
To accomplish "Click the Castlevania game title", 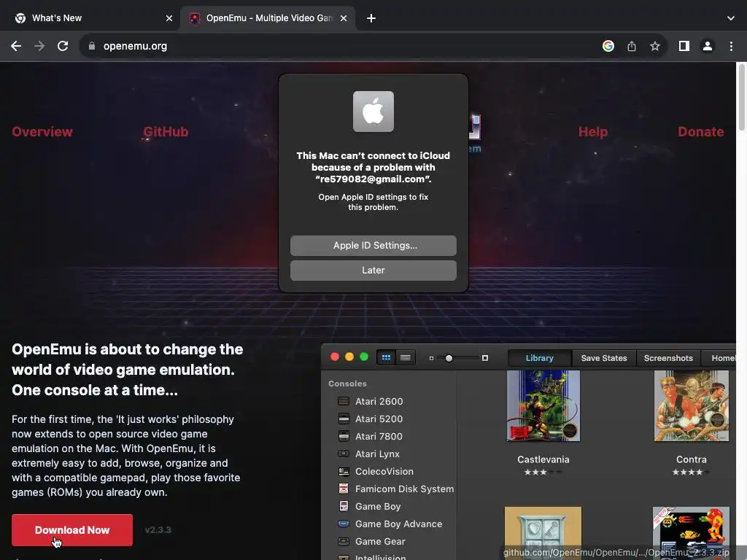I will coord(543,459).
